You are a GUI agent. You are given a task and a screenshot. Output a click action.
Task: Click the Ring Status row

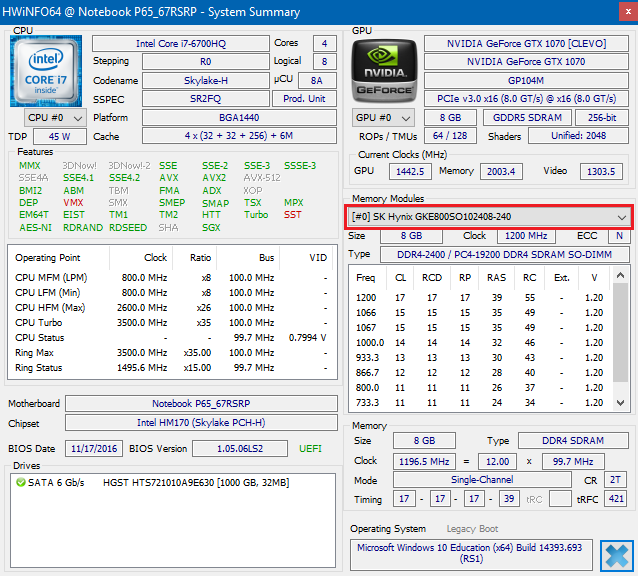point(171,368)
